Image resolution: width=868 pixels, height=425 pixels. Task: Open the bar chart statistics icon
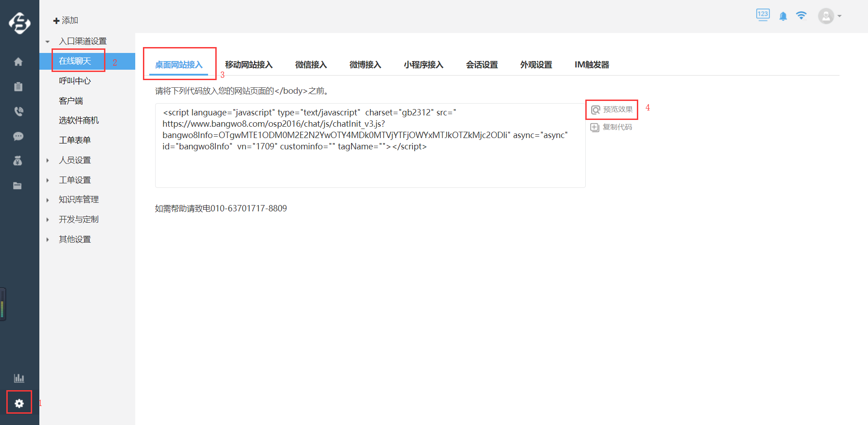19,378
